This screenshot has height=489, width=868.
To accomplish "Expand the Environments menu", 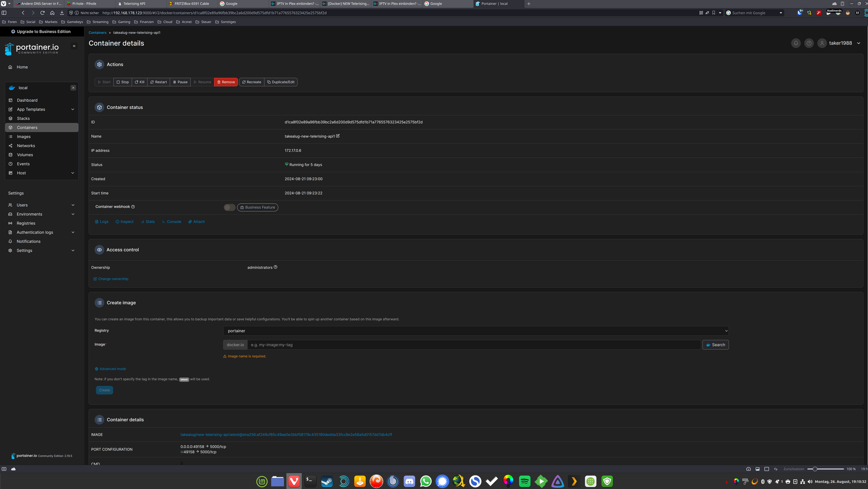I will coord(73,214).
